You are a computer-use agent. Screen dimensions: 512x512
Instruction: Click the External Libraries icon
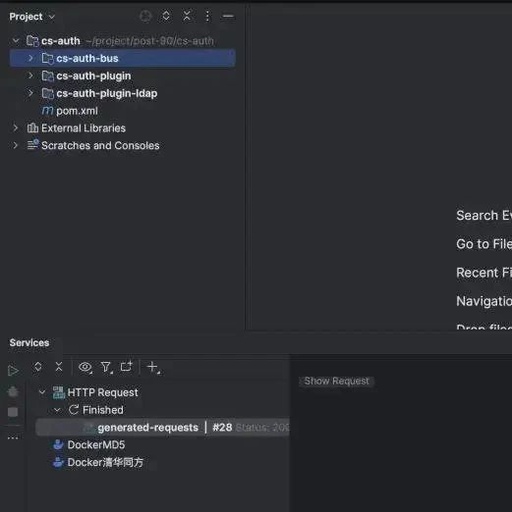tap(32, 128)
